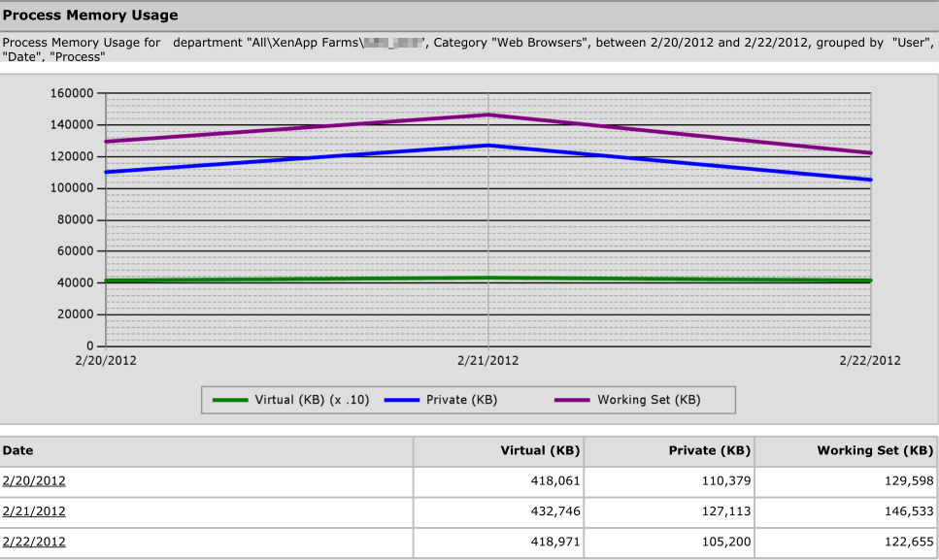The image size is (939, 560).
Task: Click the 129,598 Working Set value cell
Action: (846, 481)
